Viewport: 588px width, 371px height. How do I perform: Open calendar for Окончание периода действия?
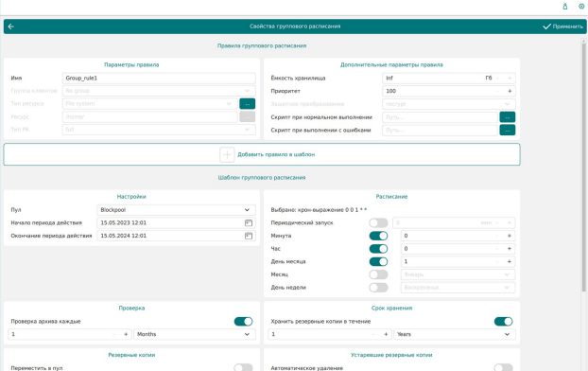249,236
